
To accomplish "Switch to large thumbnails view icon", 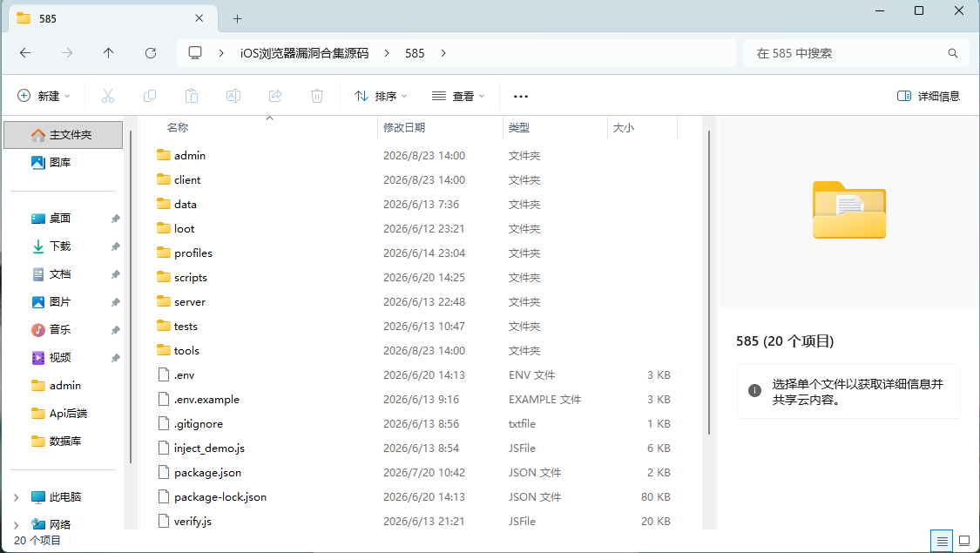I will tap(964, 541).
